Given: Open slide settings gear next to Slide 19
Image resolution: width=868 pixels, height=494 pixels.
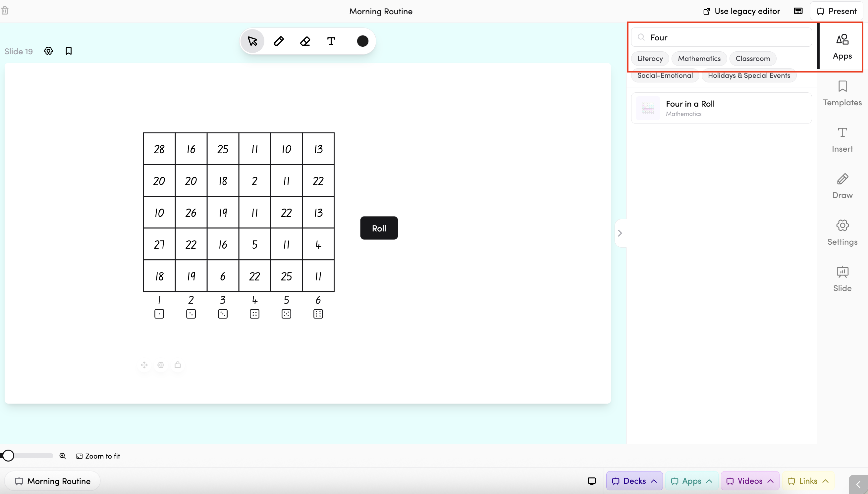Looking at the screenshot, I should tap(49, 51).
